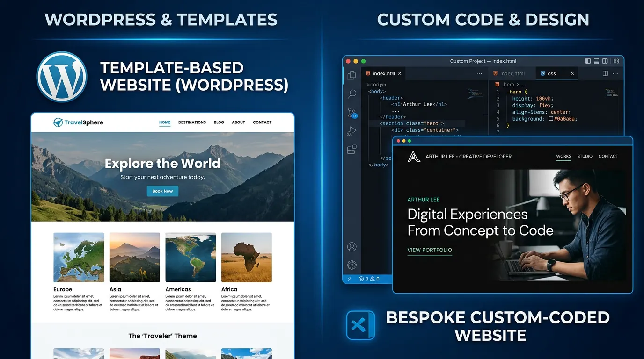The image size is (644, 359).
Task: Click 'The 'Traveler' Theme' heading
Action: (162, 336)
